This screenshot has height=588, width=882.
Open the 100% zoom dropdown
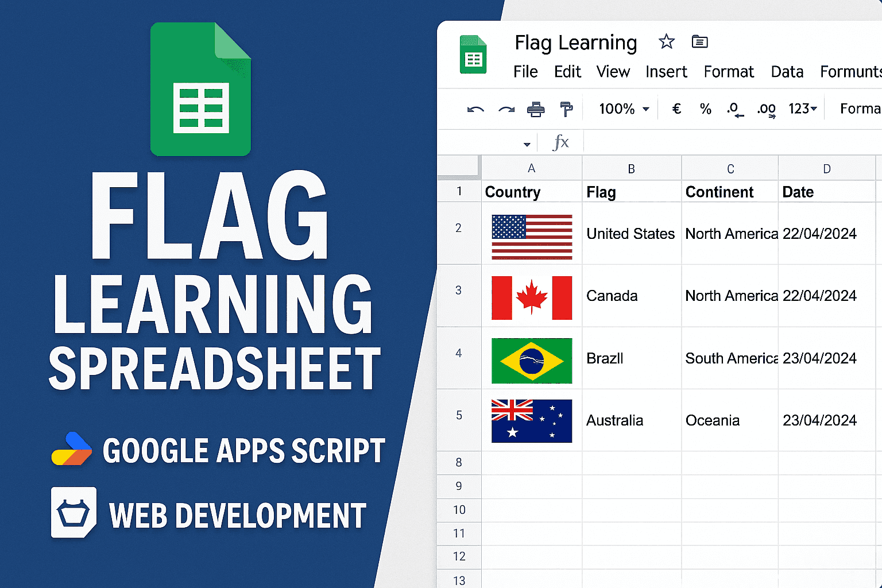pyautogui.click(x=624, y=109)
